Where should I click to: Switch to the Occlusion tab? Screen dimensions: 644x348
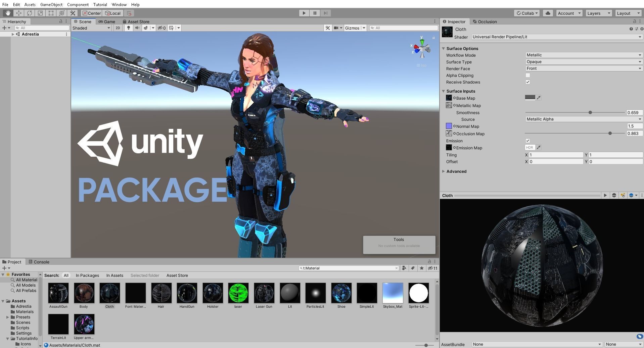(485, 21)
